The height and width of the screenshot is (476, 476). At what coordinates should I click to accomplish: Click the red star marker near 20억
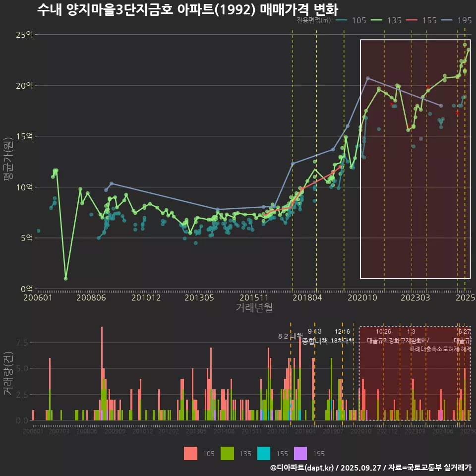click(x=428, y=87)
